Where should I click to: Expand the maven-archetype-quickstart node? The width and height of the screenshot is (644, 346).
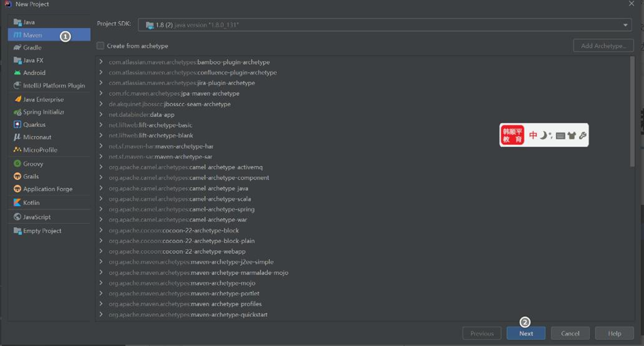[101, 315]
